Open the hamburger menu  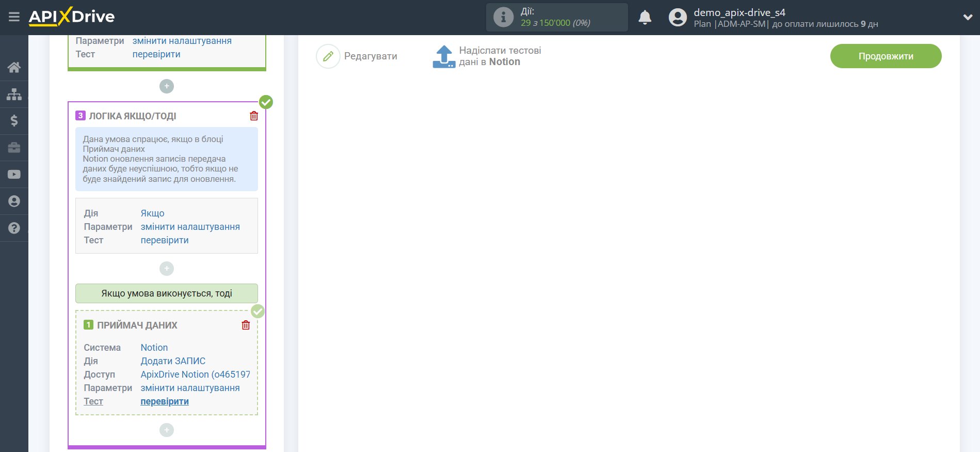pyautogui.click(x=14, y=17)
